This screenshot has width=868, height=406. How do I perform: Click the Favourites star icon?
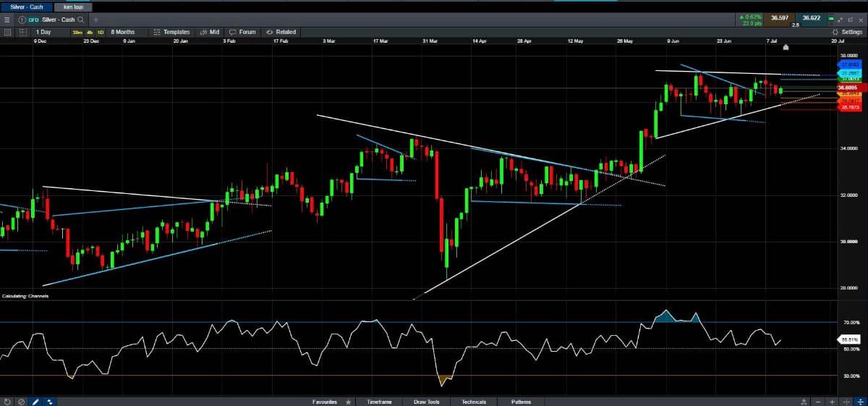348,402
